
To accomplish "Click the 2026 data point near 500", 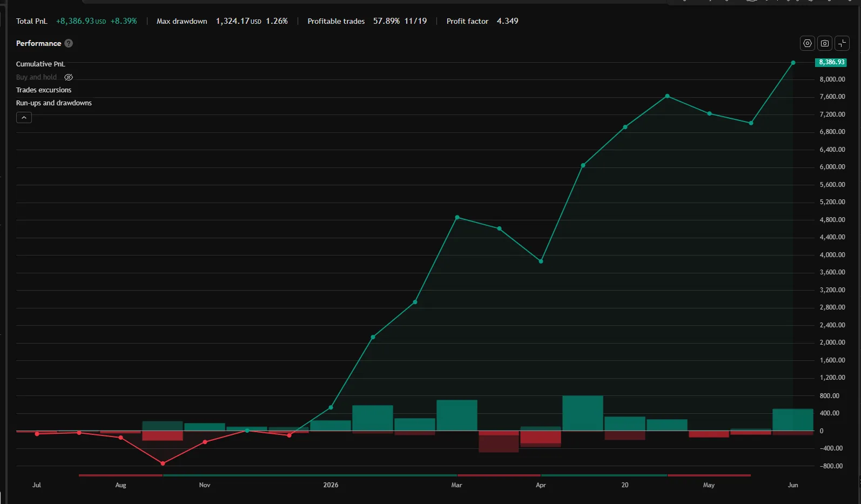I will (331, 407).
